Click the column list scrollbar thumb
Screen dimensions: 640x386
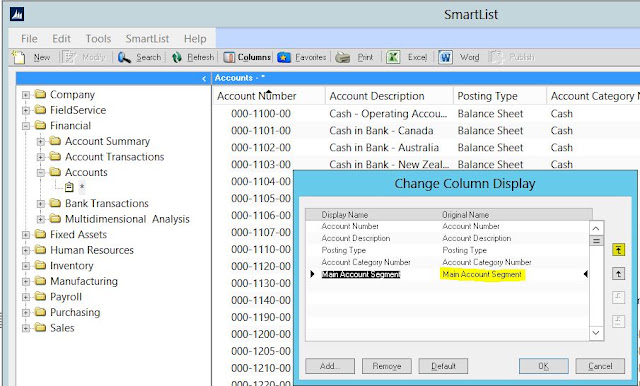coord(596,241)
